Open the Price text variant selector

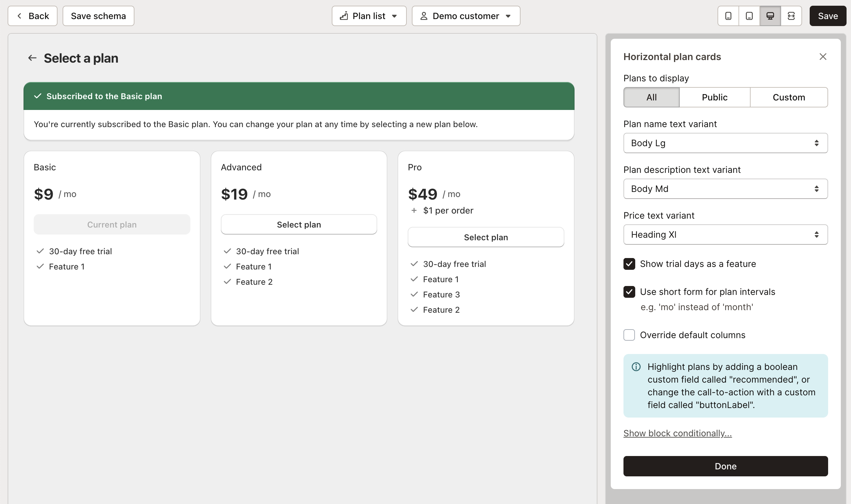725,234
